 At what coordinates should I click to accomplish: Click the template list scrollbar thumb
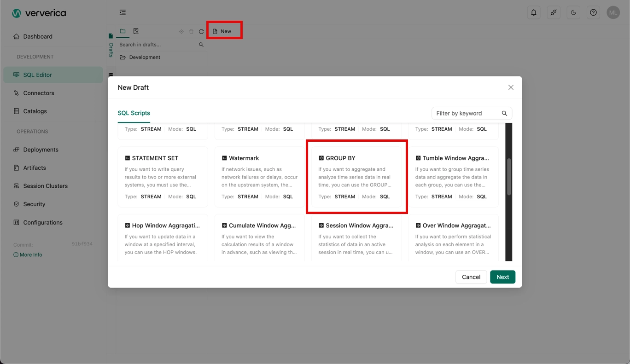pyautogui.click(x=509, y=177)
